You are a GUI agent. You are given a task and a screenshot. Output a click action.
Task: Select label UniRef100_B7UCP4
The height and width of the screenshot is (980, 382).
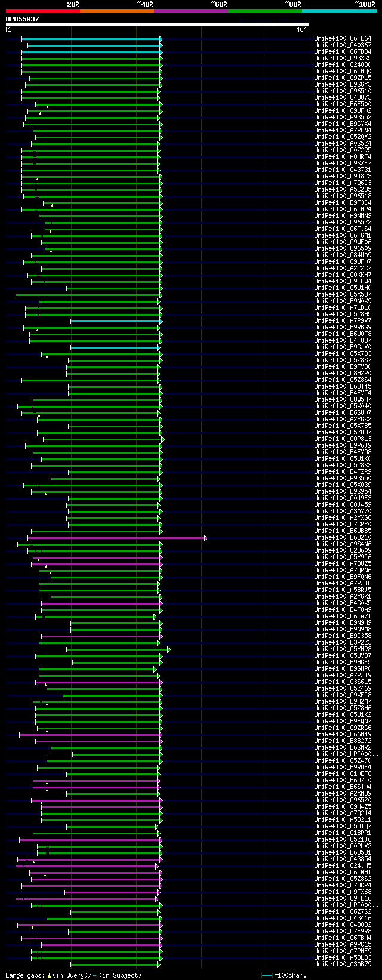point(343,886)
